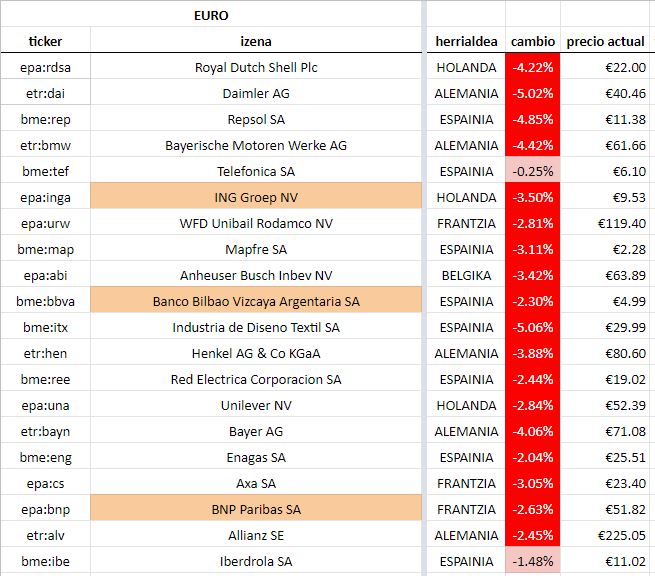Click the -5.06% change cell for Inditex

533,327
